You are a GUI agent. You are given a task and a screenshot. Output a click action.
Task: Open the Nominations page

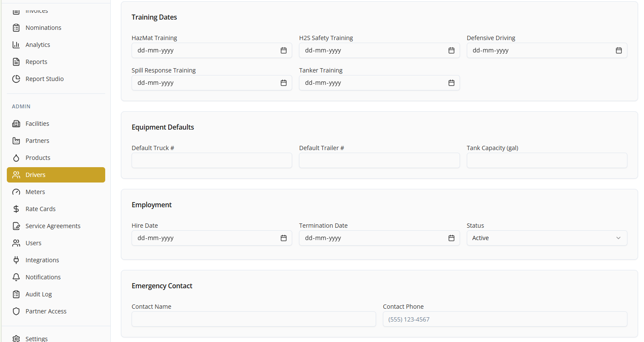pos(56,28)
